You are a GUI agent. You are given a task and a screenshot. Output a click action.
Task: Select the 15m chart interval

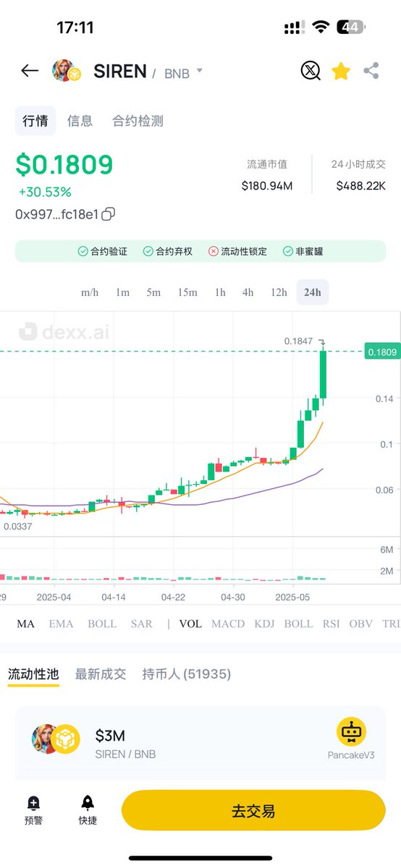[x=187, y=292]
